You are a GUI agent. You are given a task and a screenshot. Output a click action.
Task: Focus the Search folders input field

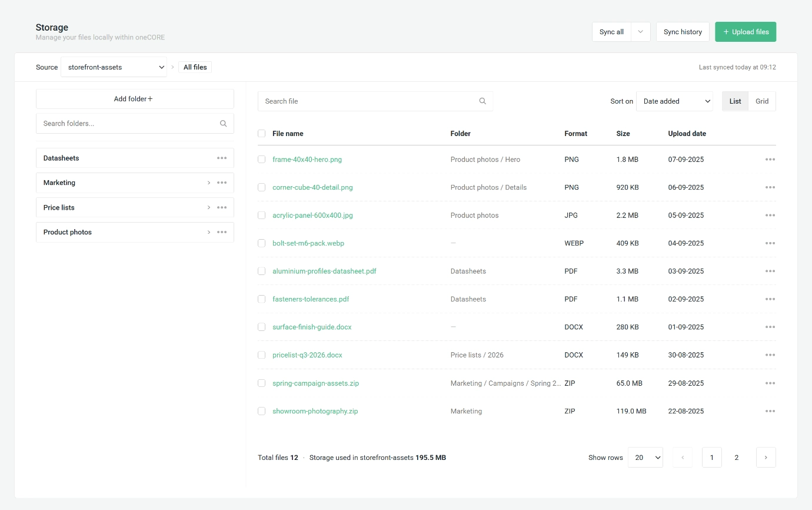pos(135,124)
